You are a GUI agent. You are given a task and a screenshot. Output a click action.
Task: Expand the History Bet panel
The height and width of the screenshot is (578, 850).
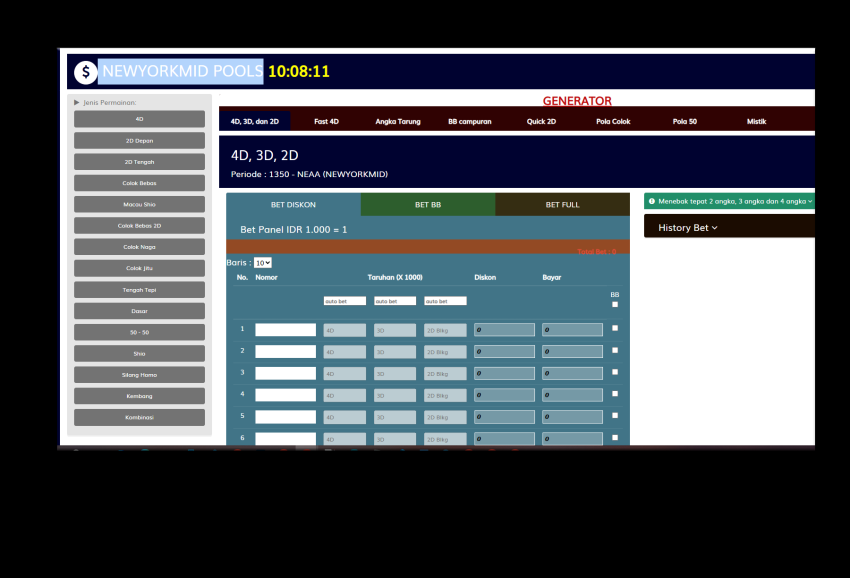[x=688, y=228]
